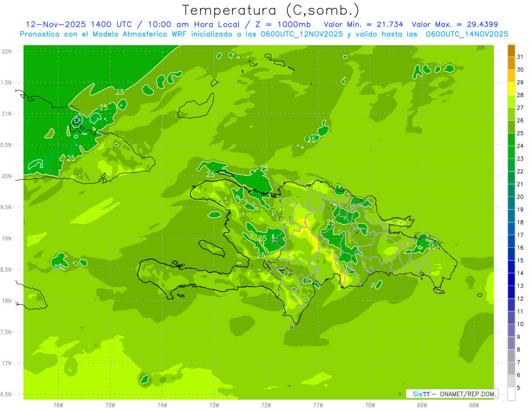
Task: Click the "0600UTC_14NOV2025" valid-until time
Action: [467, 34]
